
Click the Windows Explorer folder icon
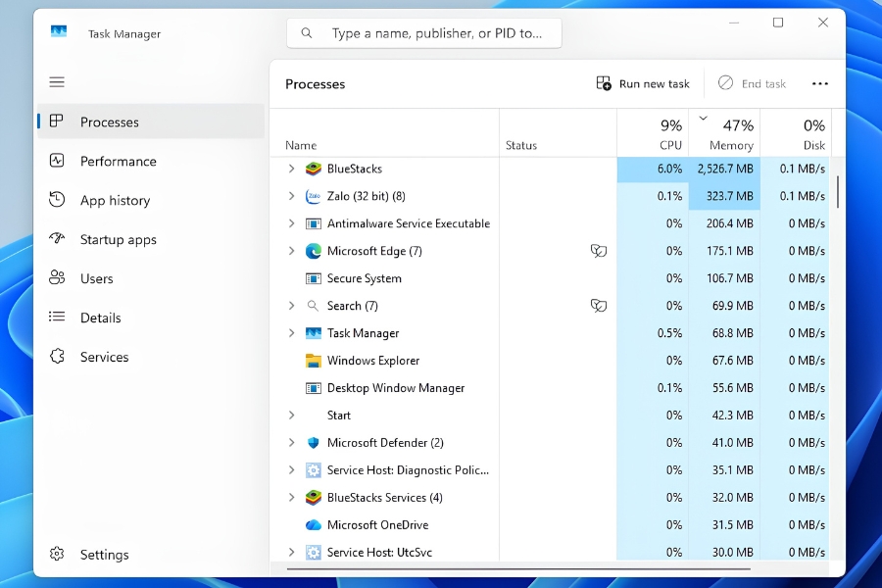click(314, 361)
